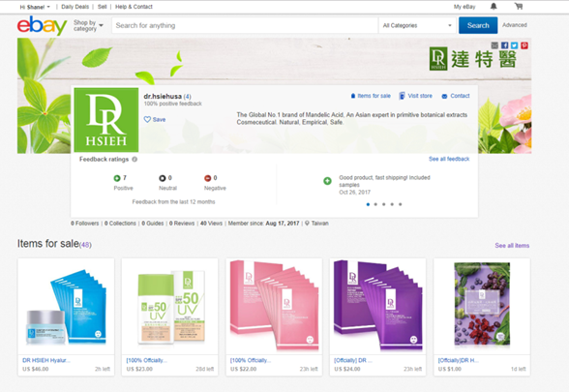The height and width of the screenshot is (392, 569).
Task: Click 0 Collections text
Action: coord(120,224)
